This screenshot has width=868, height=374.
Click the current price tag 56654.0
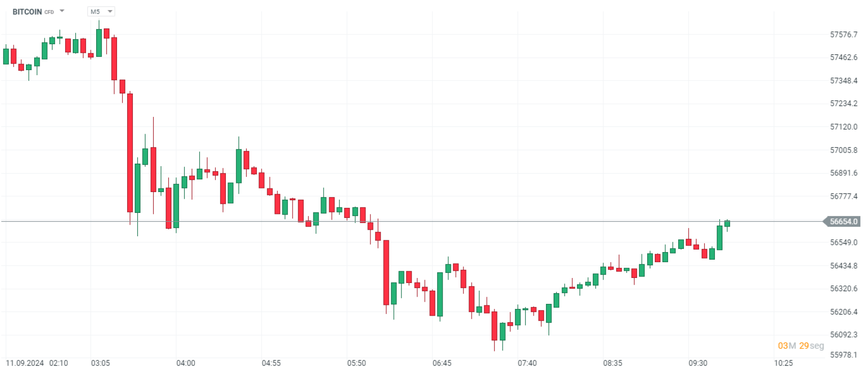click(x=843, y=222)
